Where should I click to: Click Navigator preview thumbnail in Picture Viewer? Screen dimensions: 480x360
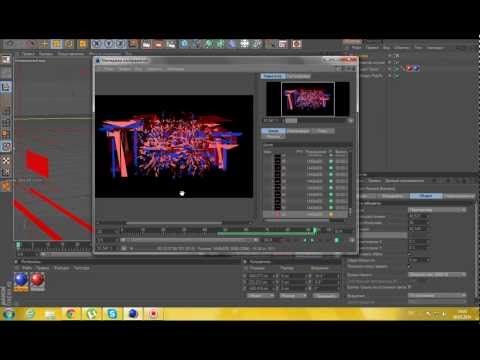click(308, 99)
